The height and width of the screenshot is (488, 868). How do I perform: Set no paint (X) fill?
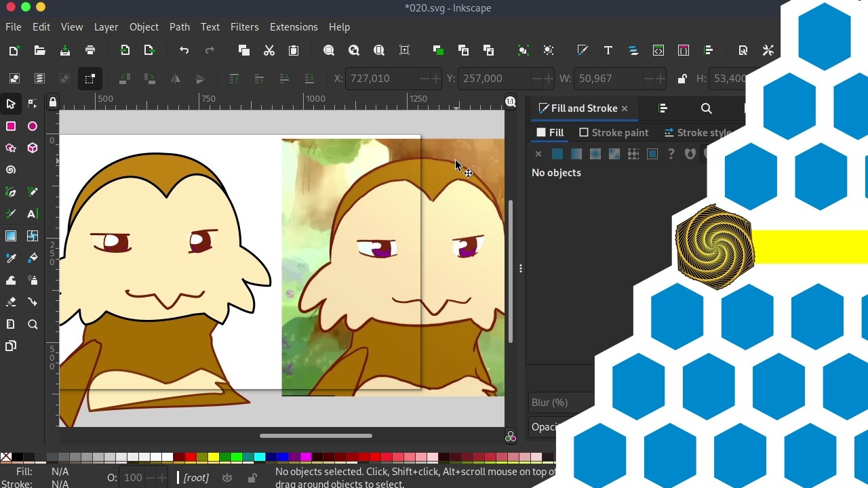[538, 154]
